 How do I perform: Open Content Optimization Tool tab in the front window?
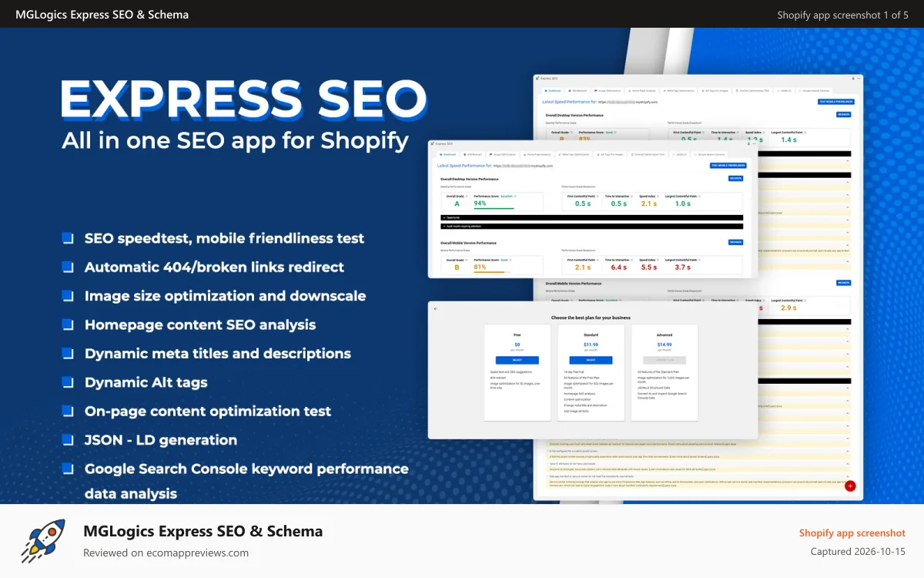pos(648,155)
